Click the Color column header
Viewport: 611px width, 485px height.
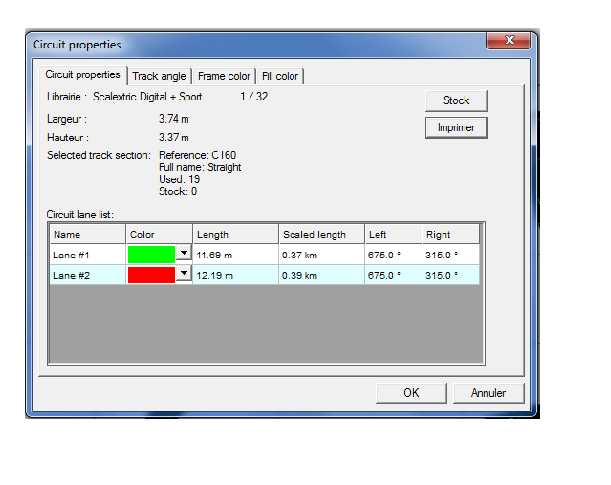click(x=158, y=234)
